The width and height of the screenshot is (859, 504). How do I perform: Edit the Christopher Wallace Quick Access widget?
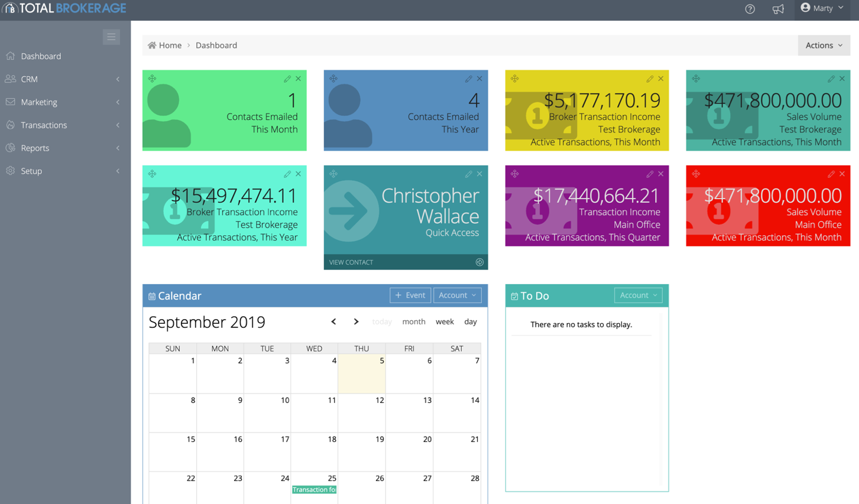[468, 174]
